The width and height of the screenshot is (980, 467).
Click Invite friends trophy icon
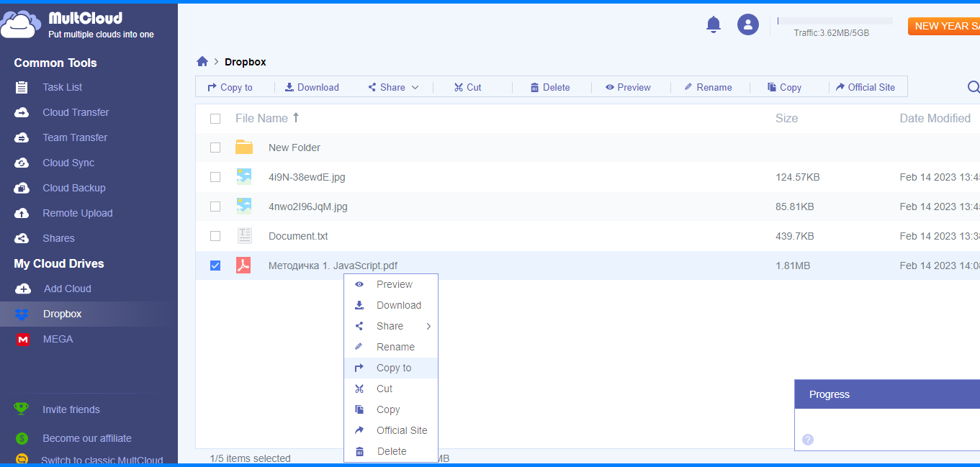[22, 409]
